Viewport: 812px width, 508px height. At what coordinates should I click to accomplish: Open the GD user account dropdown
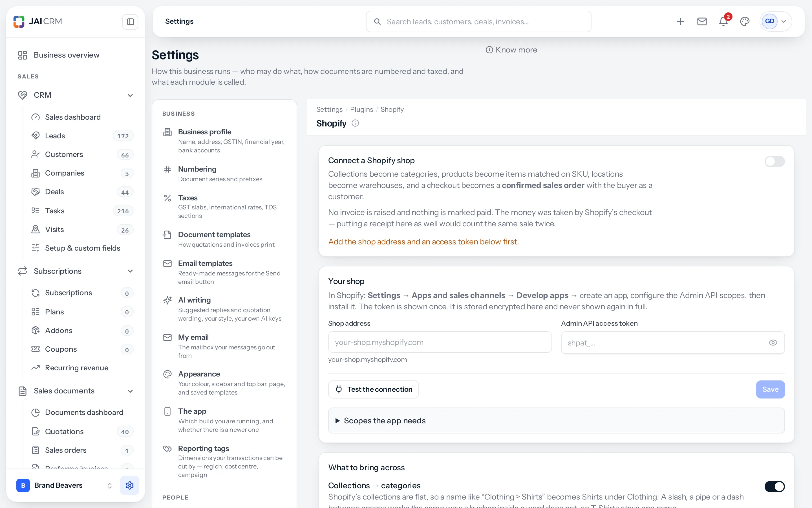(x=775, y=21)
